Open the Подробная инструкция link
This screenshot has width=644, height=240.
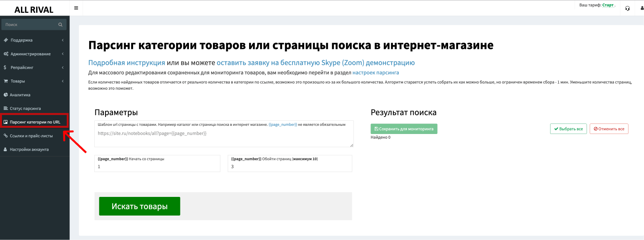[126, 63]
